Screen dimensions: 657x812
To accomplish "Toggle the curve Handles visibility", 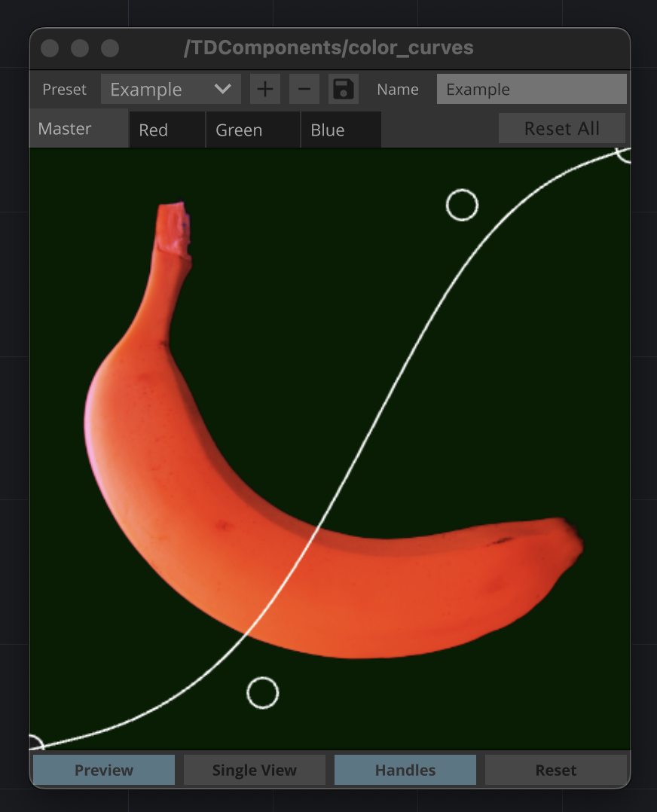I will (x=405, y=770).
